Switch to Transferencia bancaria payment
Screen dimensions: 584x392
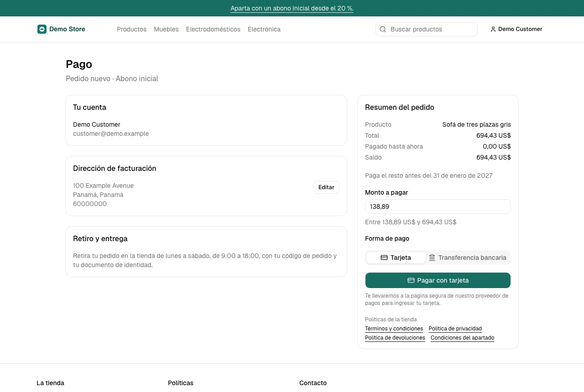[468, 258]
